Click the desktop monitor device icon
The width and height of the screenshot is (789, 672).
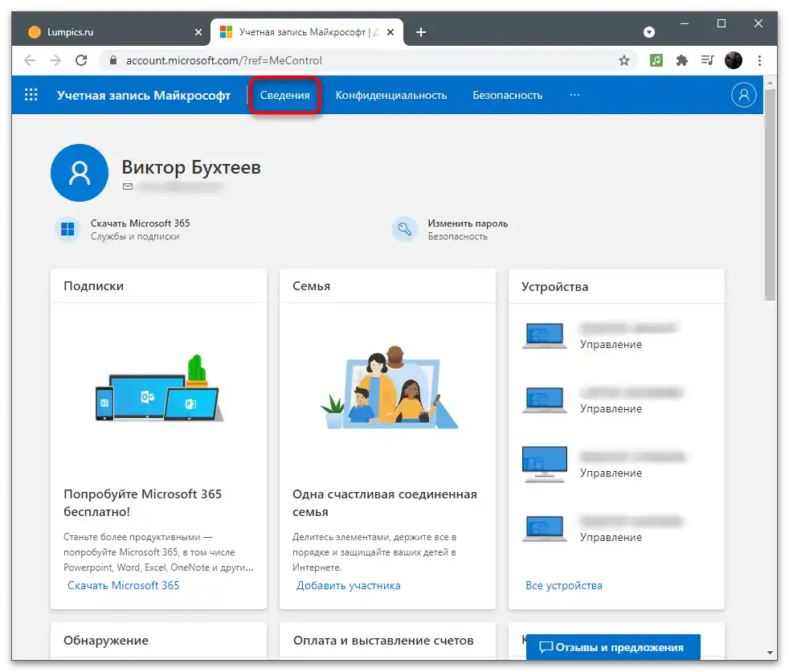(545, 464)
